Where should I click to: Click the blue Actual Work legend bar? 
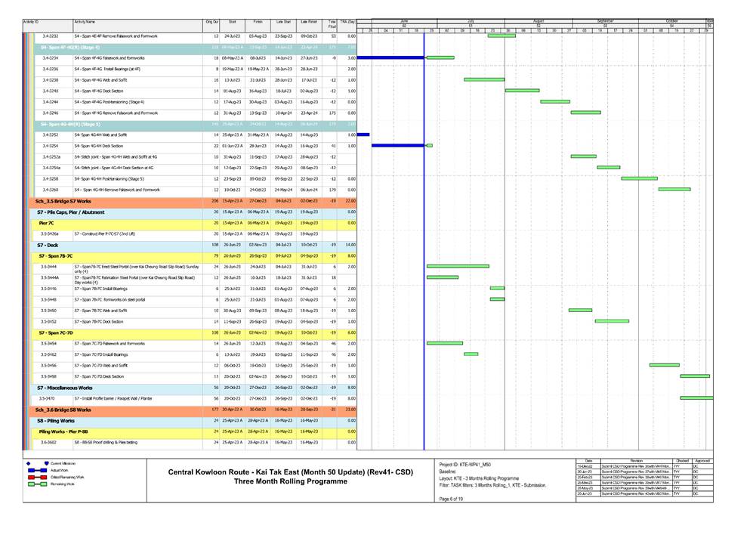(37, 470)
